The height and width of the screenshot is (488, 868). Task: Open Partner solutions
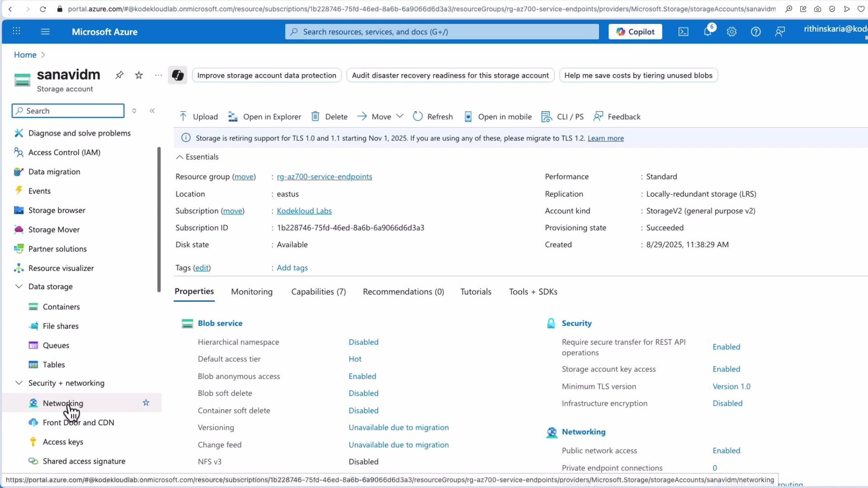(57, 249)
